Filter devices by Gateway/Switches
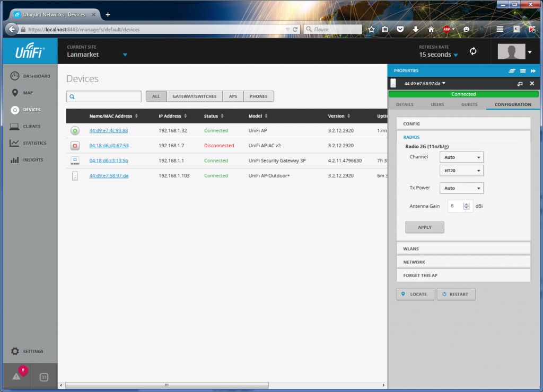The height and width of the screenshot is (392, 543). (x=194, y=96)
